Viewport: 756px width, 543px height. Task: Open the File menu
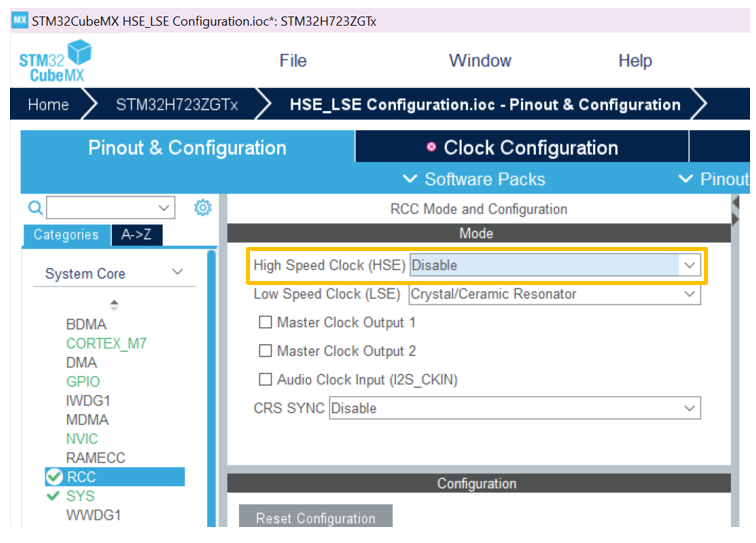coord(293,61)
